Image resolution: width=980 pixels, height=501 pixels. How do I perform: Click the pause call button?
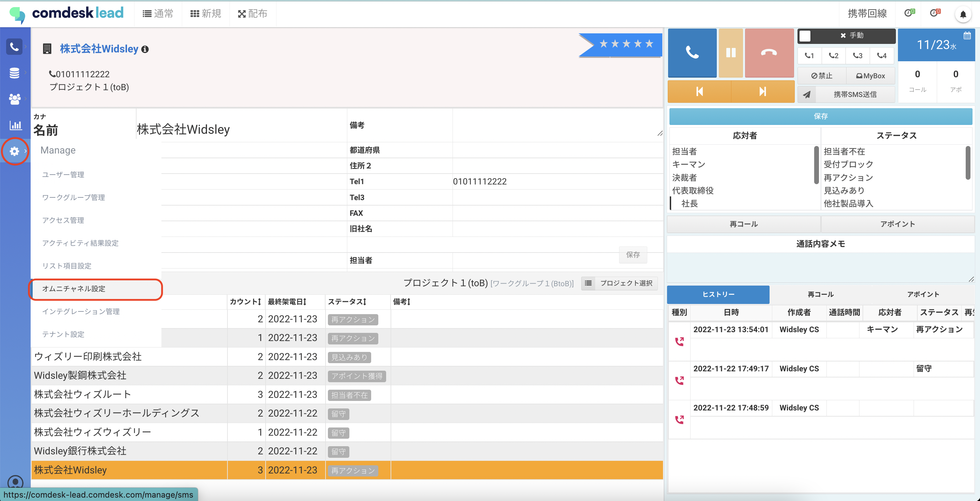click(730, 52)
